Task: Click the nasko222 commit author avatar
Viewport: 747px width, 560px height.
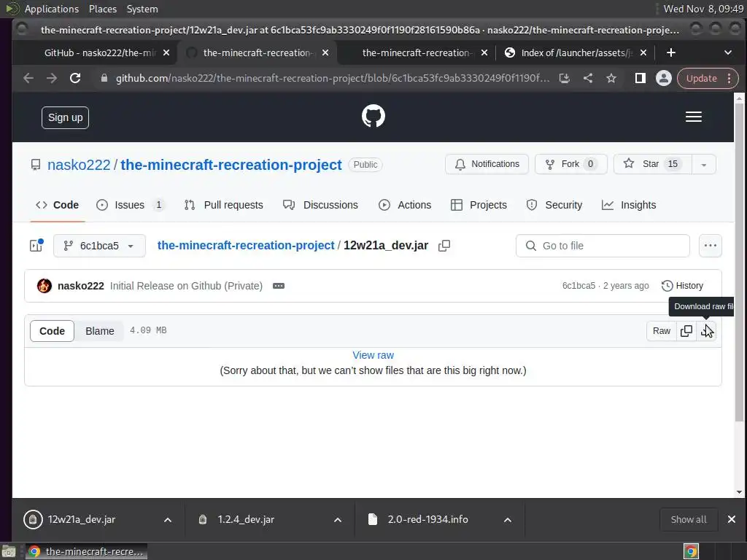Action: pyautogui.click(x=44, y=286)
